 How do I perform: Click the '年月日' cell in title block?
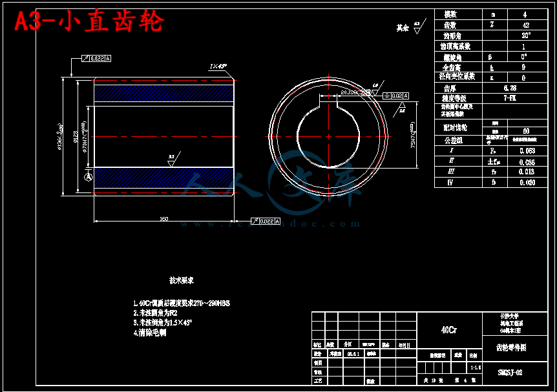click(405, 345)
